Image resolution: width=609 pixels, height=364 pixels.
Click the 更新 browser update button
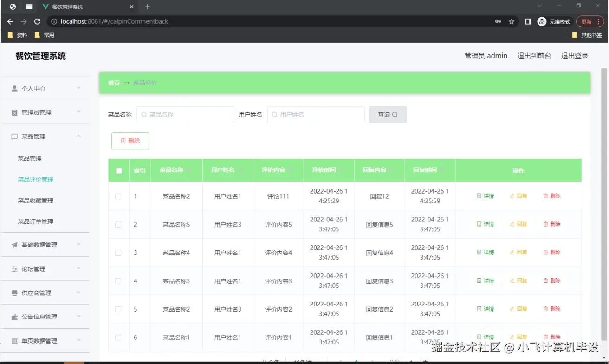pos(590,21)
